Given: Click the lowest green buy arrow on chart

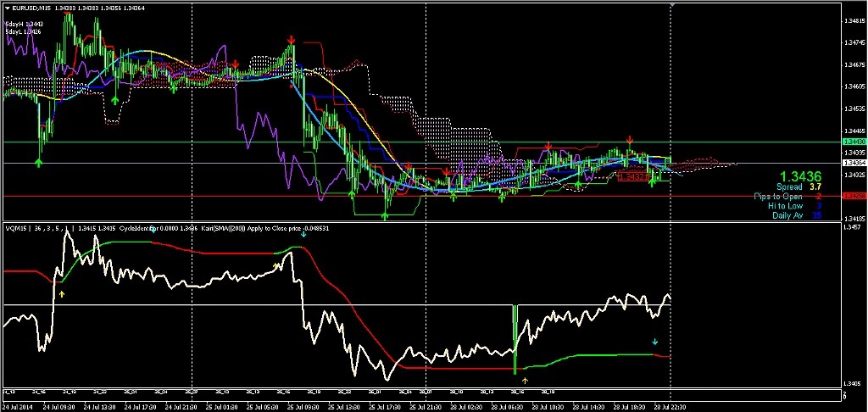Looking at the screenshot, I should tap(385, 216).
